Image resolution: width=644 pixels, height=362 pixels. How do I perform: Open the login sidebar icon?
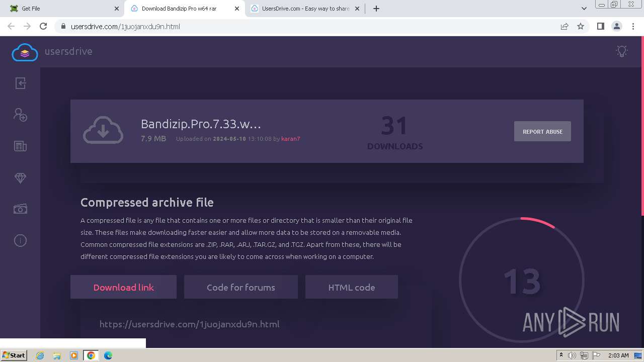20,83
